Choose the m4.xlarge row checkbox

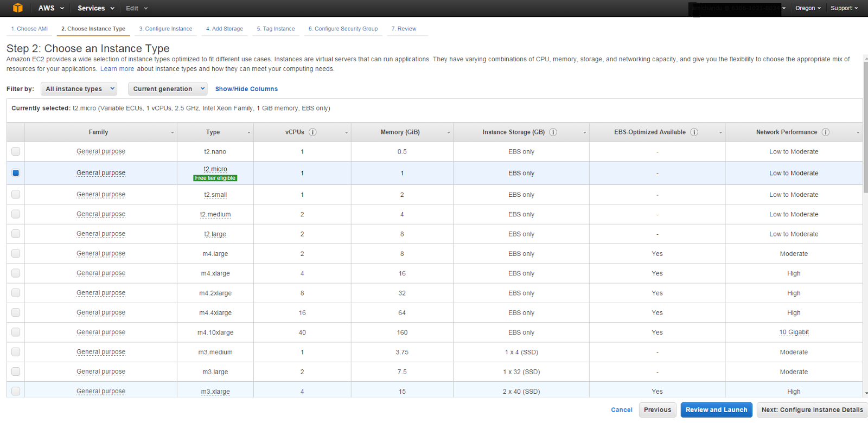(x=16, y=273)
